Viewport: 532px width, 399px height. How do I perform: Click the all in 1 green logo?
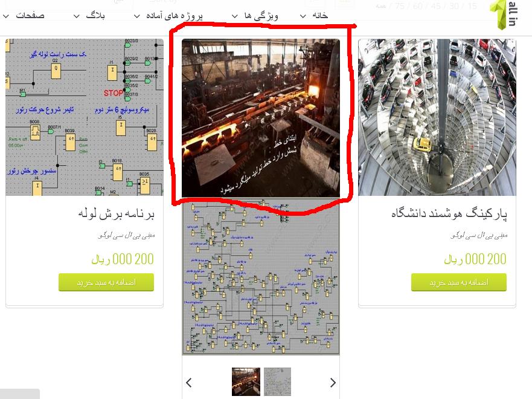click(503, 15)
